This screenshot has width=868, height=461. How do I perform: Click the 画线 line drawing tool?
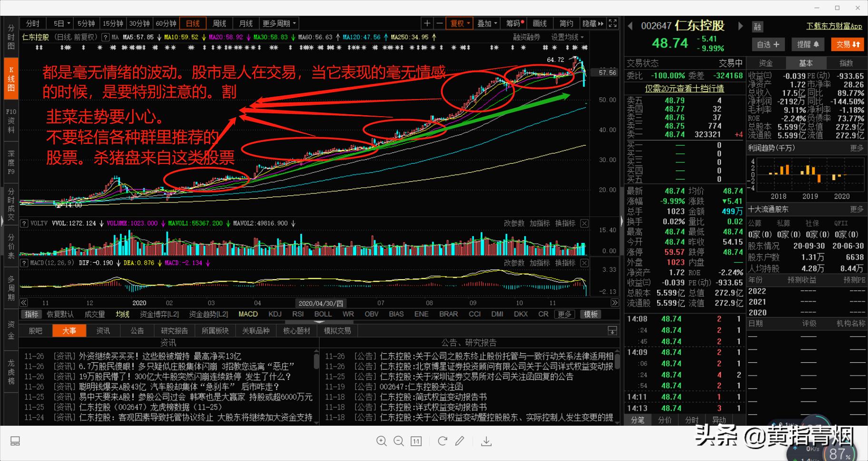click(540, 23)
